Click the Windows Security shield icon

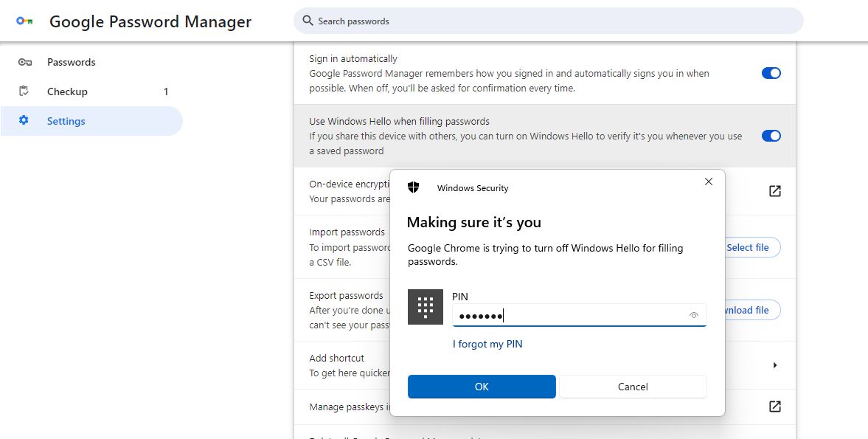(414, 187)
